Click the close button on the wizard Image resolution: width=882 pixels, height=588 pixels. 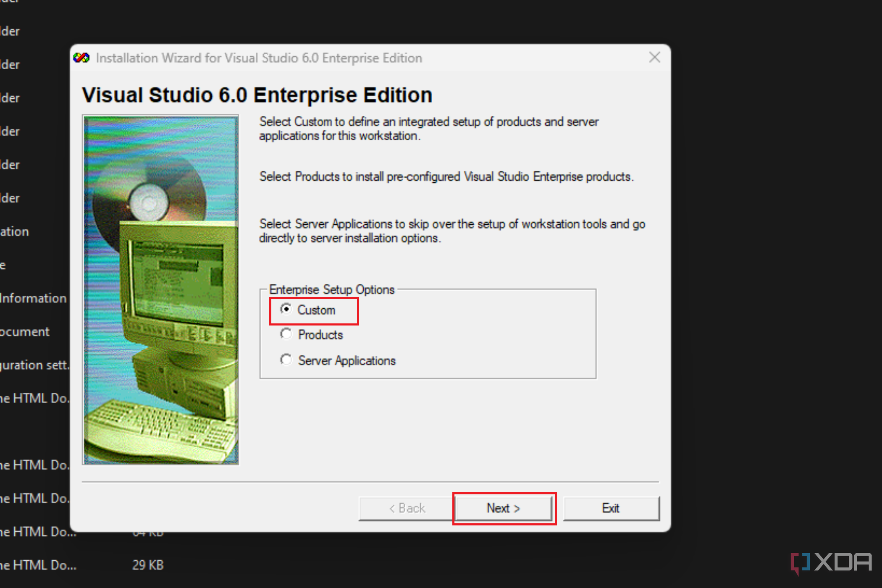pyautogui.click(x=654, y=57)
